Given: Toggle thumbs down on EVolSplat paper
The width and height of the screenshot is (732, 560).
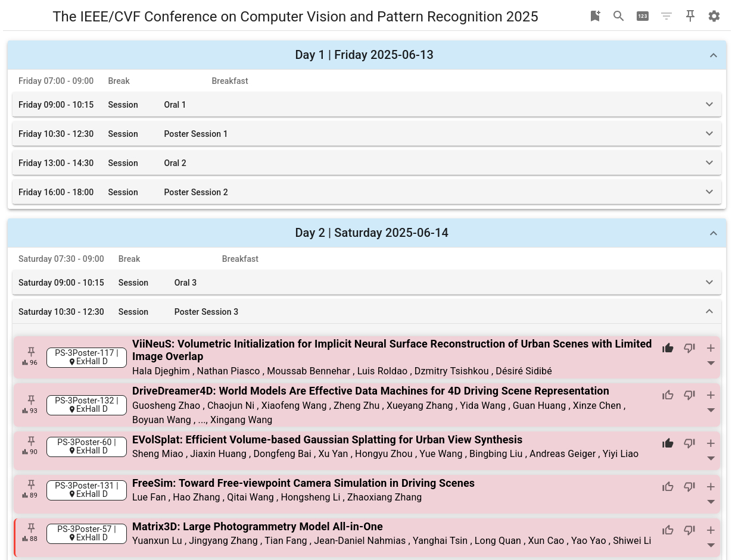Looking at the screenshot, I should pyautogui.click(x=689, y=443).
